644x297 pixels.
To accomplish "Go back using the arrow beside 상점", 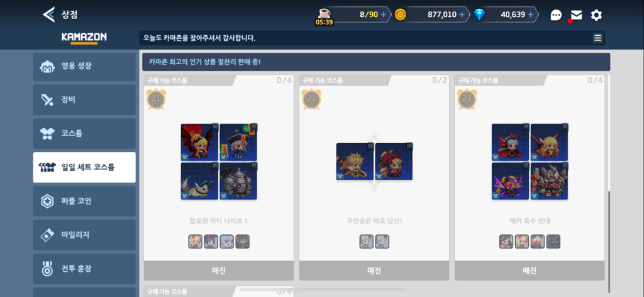I will tap(48, 15).
